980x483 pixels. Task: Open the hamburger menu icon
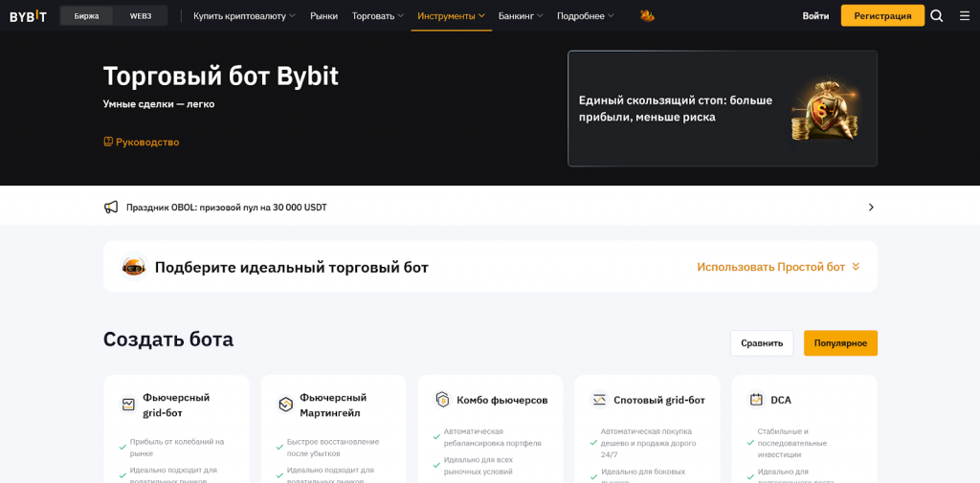click(964, 16)
